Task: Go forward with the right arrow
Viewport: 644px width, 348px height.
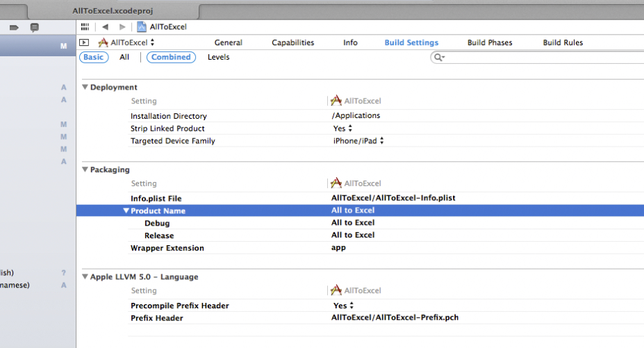Action: click(x=122, y=26)
